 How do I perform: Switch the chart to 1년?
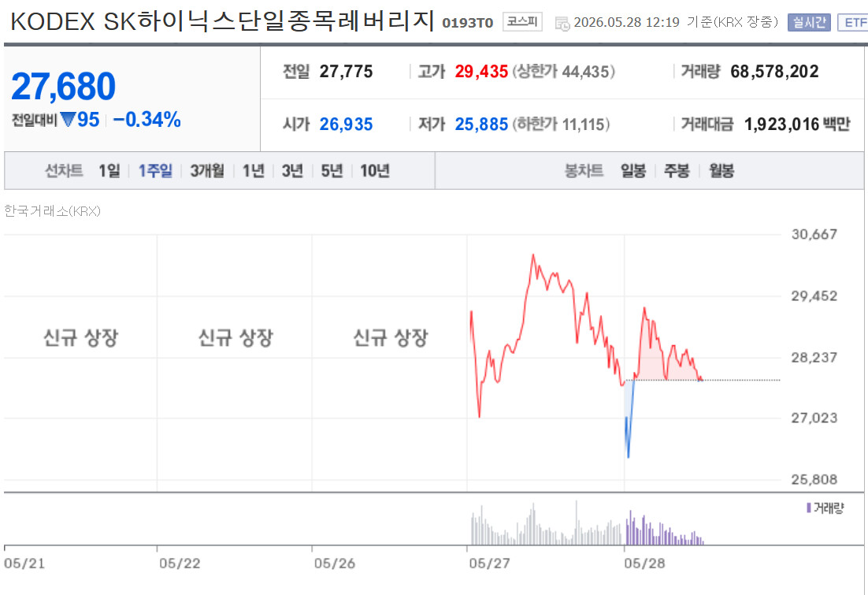pos(254,171)
